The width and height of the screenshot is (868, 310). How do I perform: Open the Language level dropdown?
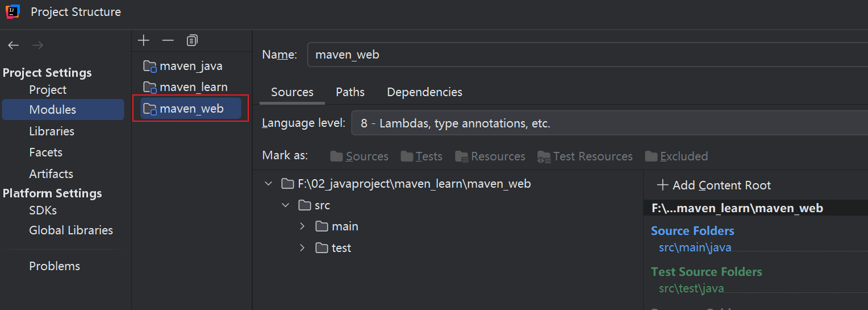click(608, 123)
